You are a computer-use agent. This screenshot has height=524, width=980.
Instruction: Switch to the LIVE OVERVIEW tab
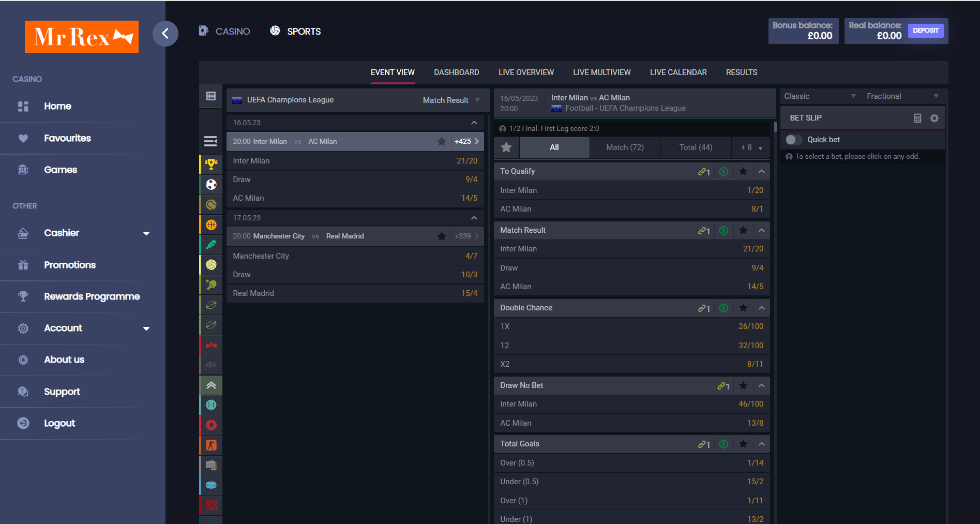526,72
